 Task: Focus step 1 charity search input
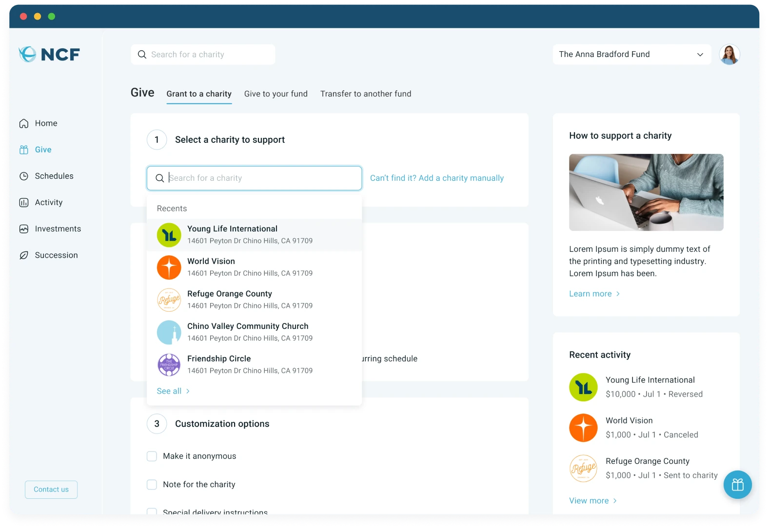(x=254, y=178)
